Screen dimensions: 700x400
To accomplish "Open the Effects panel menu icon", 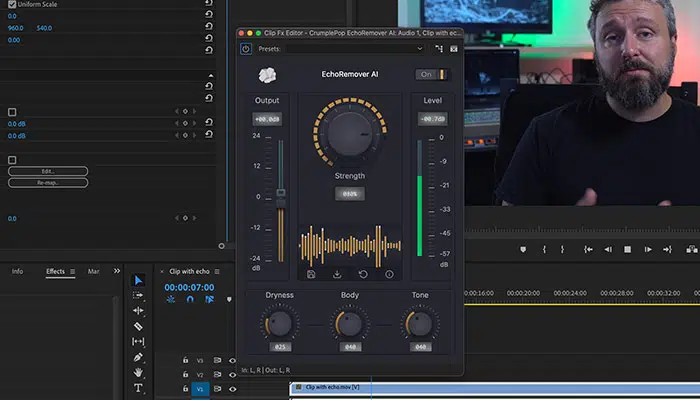I will (x=72, y=271).
